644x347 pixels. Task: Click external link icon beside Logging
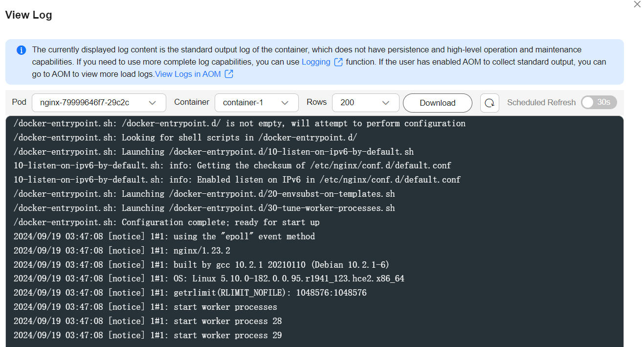click(x=338, y=62)
